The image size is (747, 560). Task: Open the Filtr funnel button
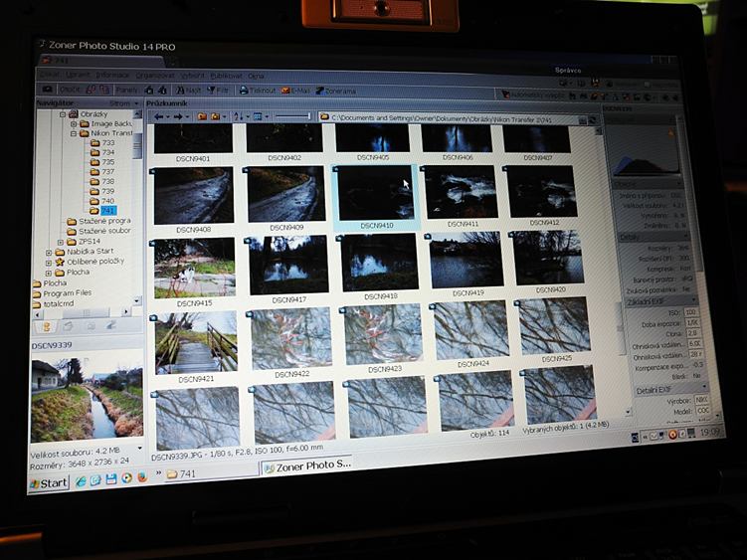[218, 90]
